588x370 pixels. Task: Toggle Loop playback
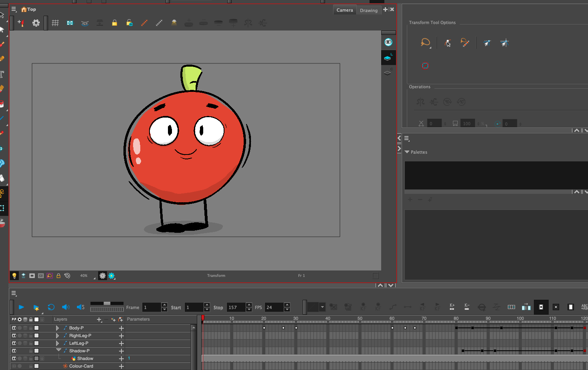51,307
